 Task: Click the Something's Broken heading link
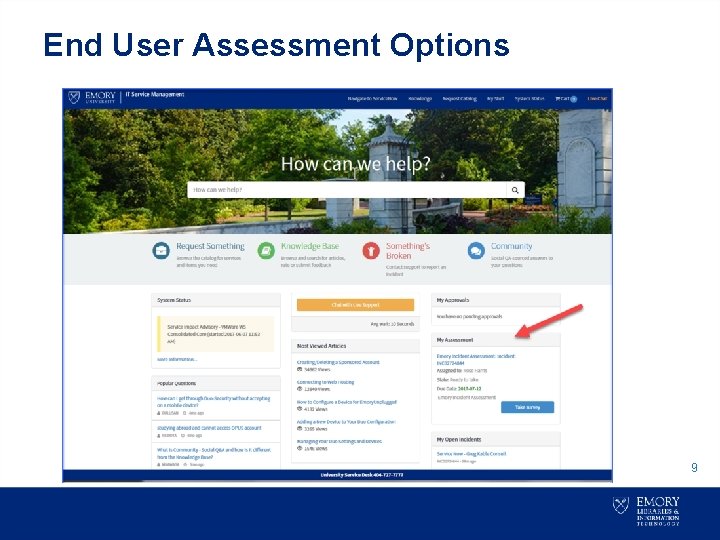pos(408,251)
